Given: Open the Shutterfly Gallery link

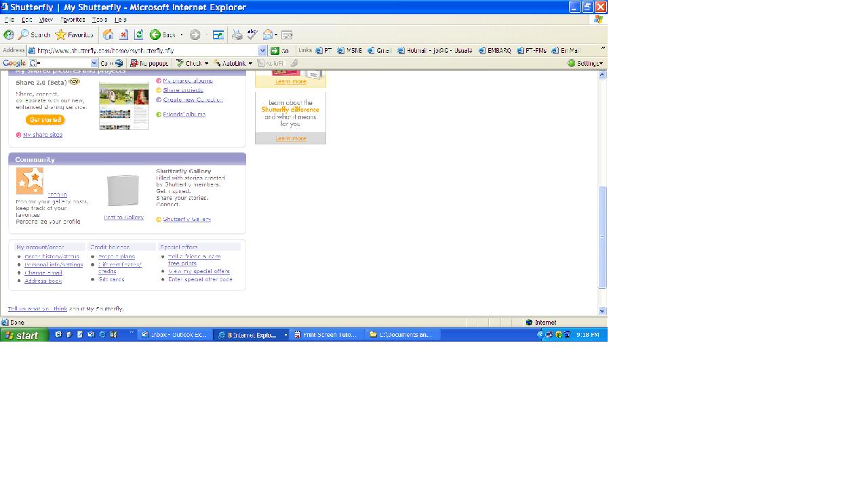Looking at the screenshot, I should [x=186, y=220].
